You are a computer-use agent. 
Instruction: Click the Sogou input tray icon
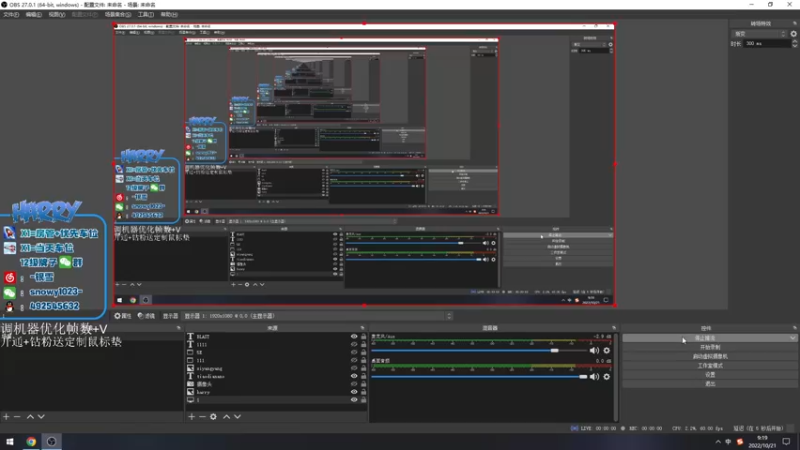tap(740, 442)
